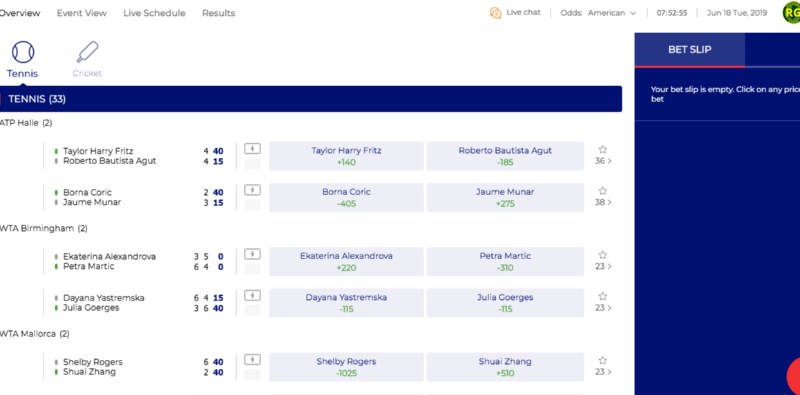
Task: Open the Live chat icon
Action: [x=495, y=13]
